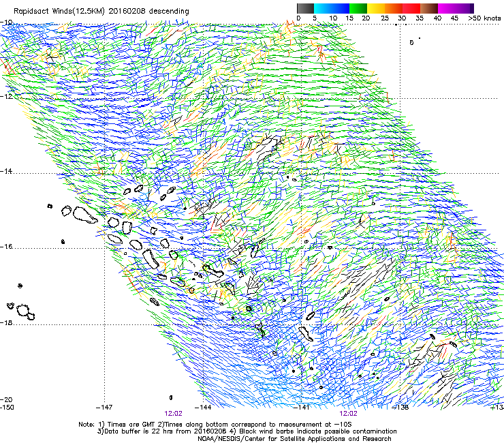The height and width of the screenshot is (443, 504).
Task: Click the '40' legend scale label
Action: pos(437,18)
